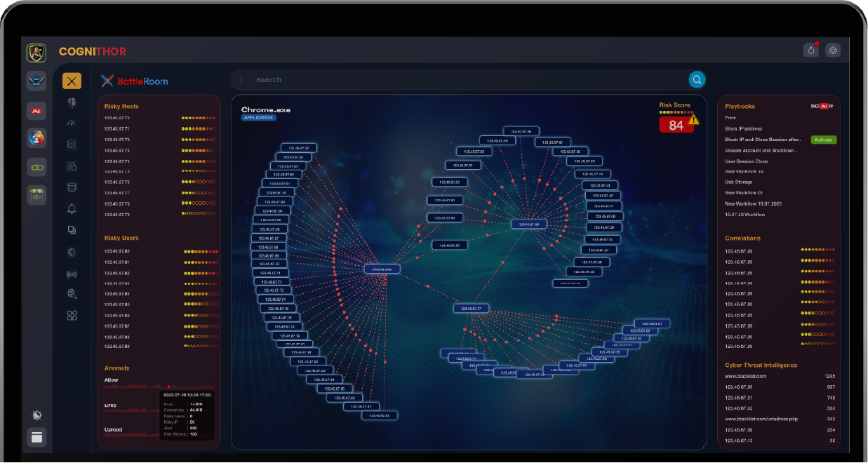Viewport: 868px width, 463px height.
Task: Toggle the dark mode theme icon
Action: [x=36, y=415]
